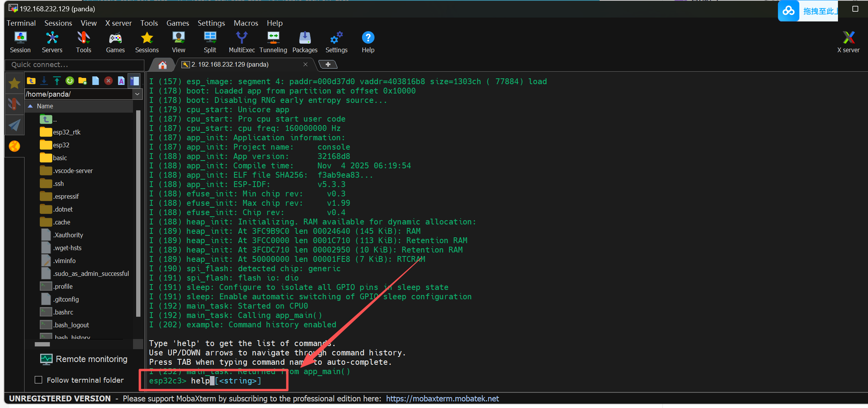Viewport: 868px width, 408px height.
Task: Click the file list vertical scrollbar
Action: pos(138,214)
